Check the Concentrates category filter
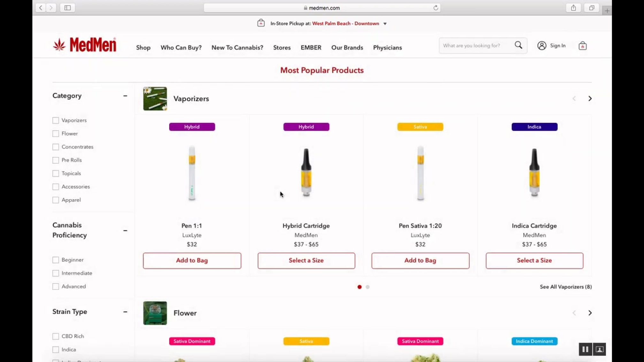 pos(56,147)
